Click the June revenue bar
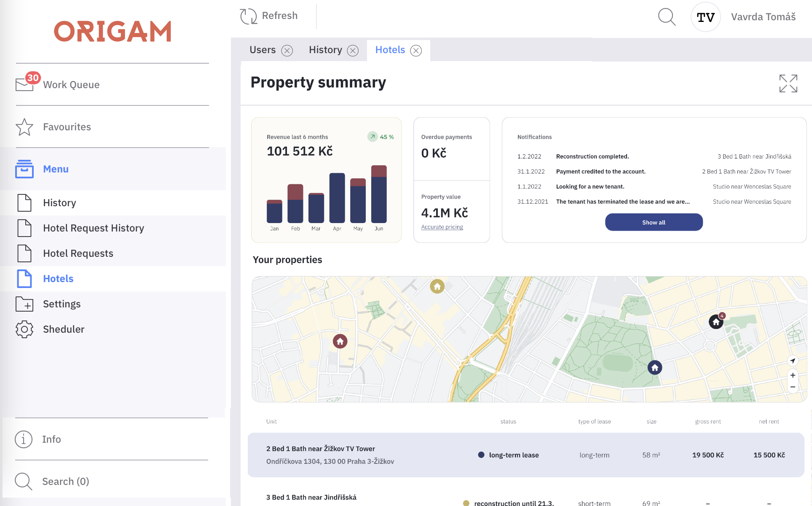This screenshot has width=812, height=506. point(379,194)
